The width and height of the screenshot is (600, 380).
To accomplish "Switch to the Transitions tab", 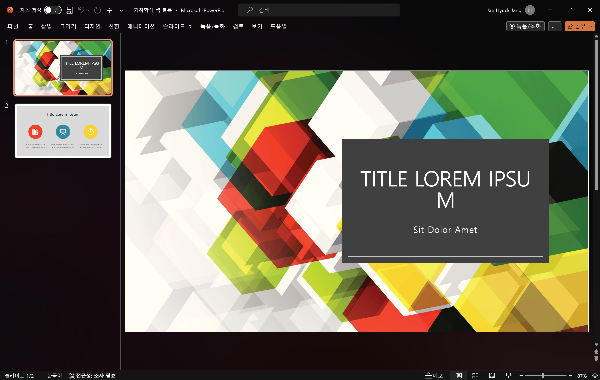I will [114, 26].
